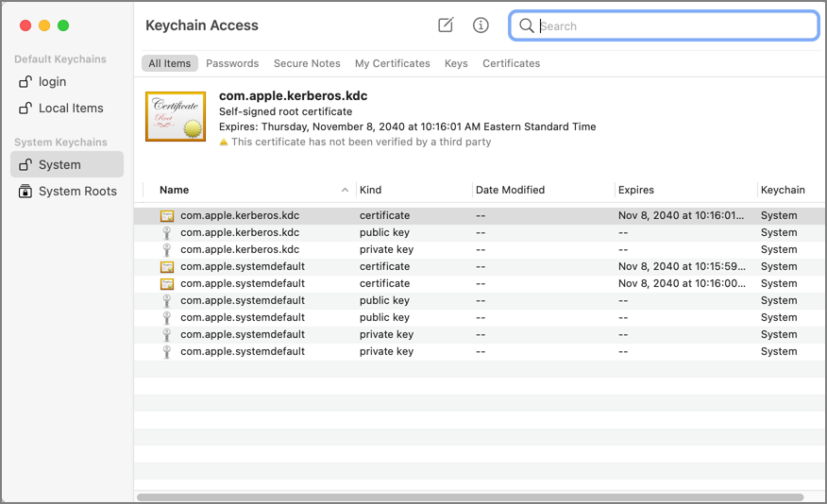Click 'Self-signed root certificate' text
The image size is (827, 504).
[285, 111]
